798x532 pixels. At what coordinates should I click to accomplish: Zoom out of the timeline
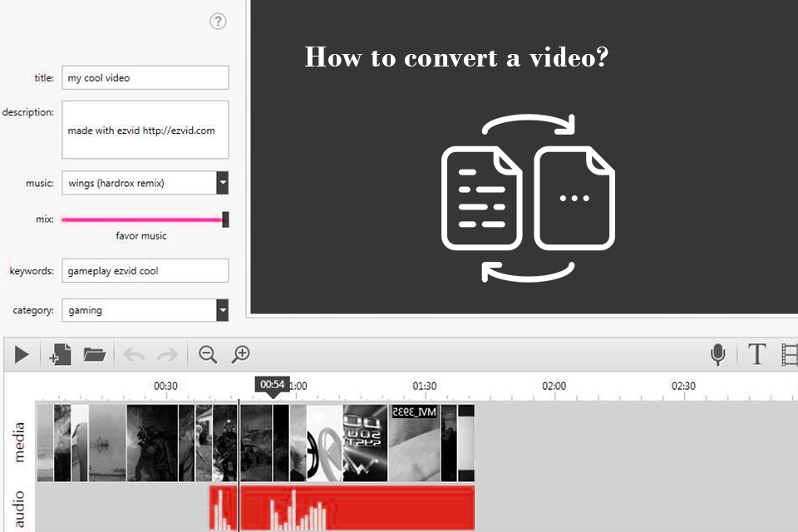[208, 354]
